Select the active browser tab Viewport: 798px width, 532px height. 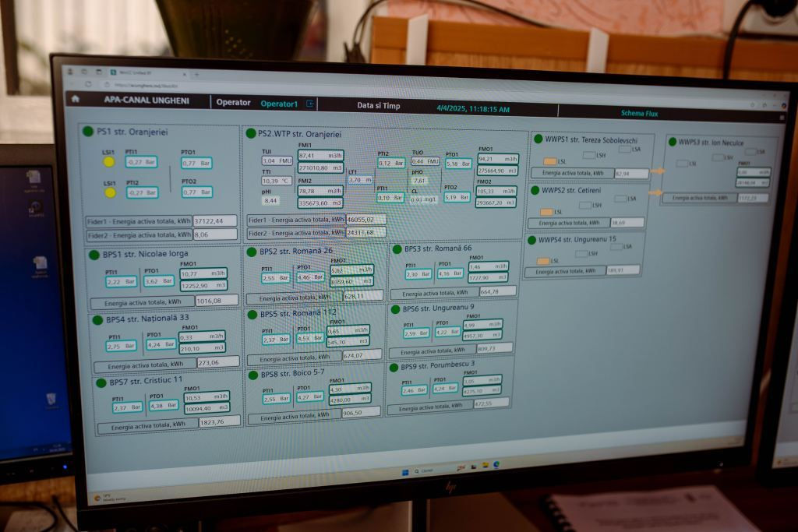(x=144, y=72)
